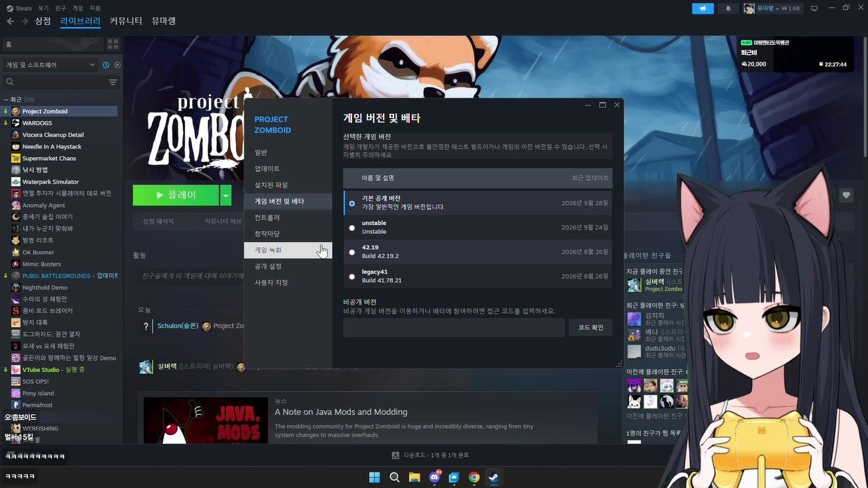
Task: Select the 기본 공개 버전 radio button
Action: pos(352,203)
